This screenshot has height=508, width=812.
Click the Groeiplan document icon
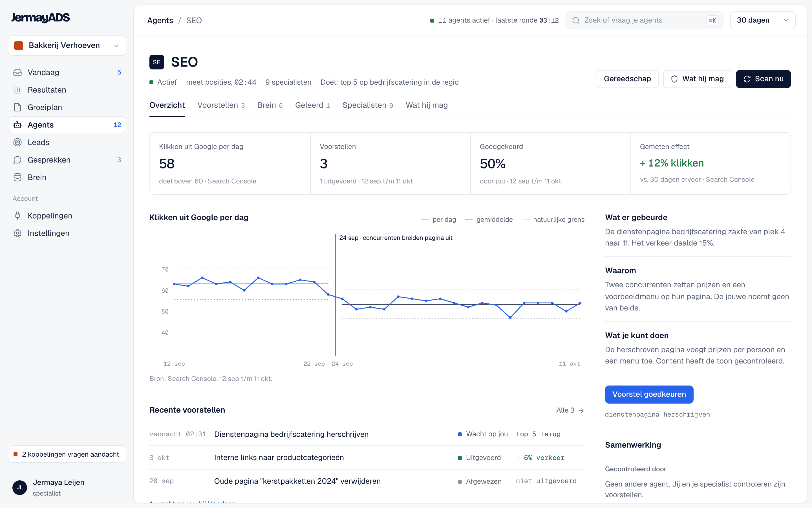click(x=17, y=107)
